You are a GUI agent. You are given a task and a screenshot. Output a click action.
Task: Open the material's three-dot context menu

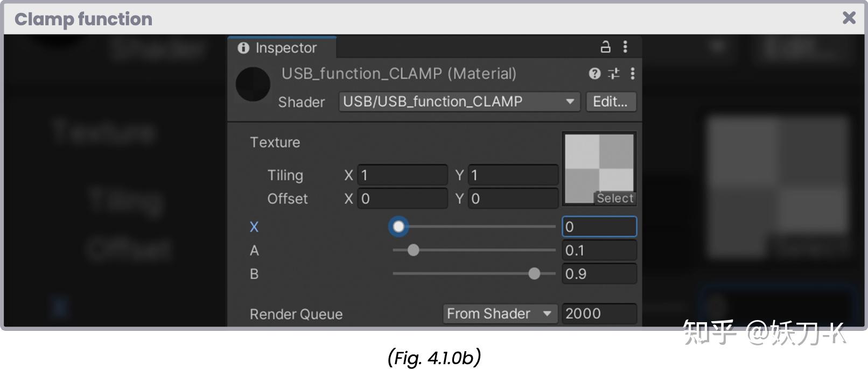pyautogui.click(x=632, y=74)
